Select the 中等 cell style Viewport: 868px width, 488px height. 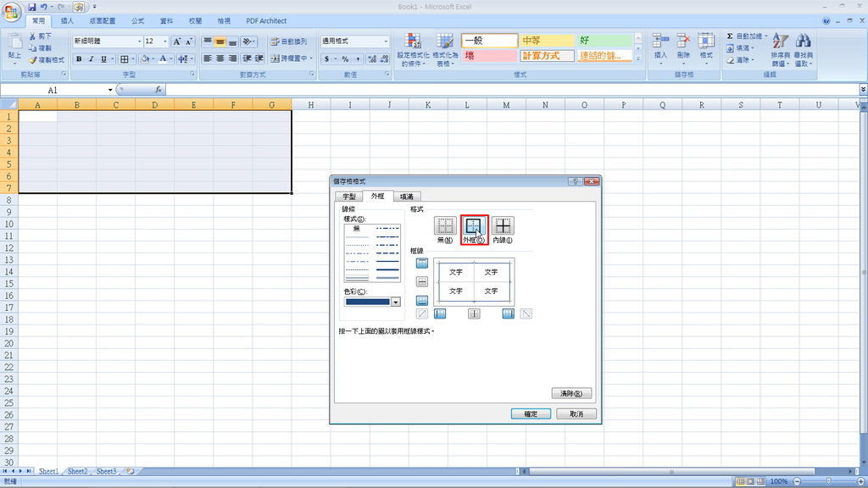click(547, 41)
